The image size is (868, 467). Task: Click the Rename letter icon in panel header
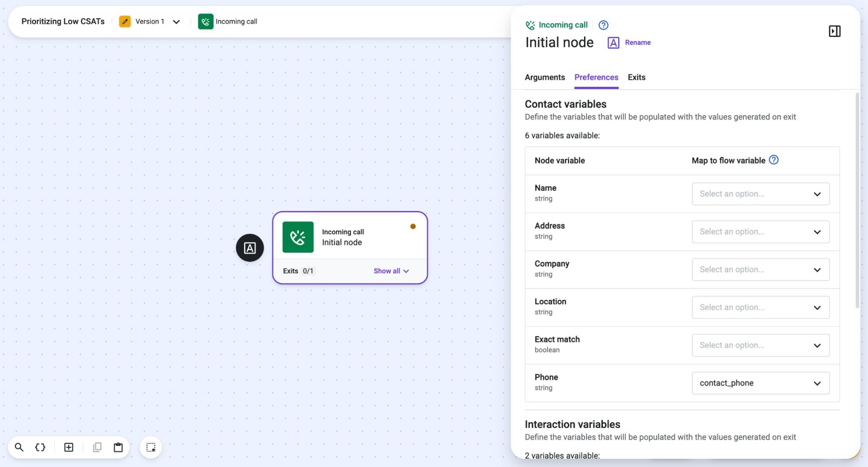coord(613,43)
